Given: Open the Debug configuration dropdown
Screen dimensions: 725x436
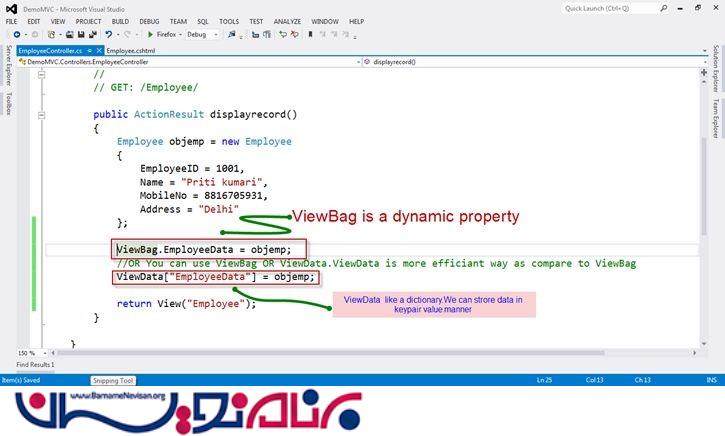Looking at the screenshot, I should (x=202, y=34).
